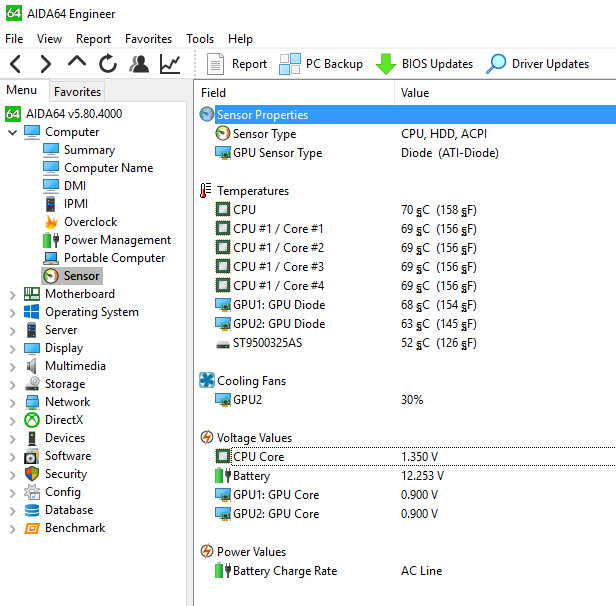The height and width of the screenshot is (606, 616).
Task: Click the Cooling Fans fan icon
Action: coord(207,380)
